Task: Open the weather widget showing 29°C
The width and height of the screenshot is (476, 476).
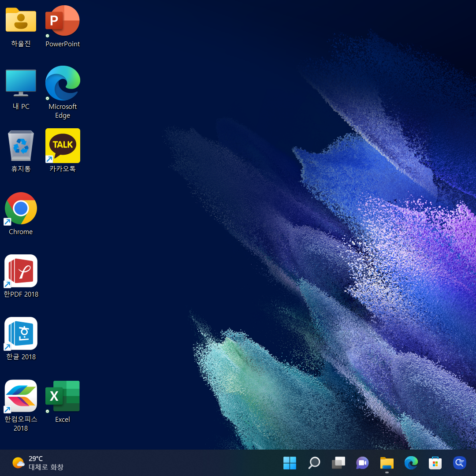Action: 38,463
